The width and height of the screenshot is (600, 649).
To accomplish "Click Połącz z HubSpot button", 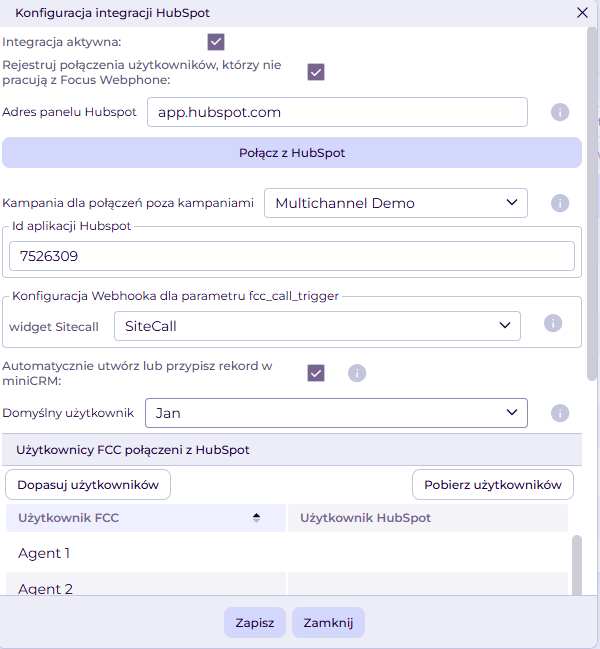I will [292, 153].
